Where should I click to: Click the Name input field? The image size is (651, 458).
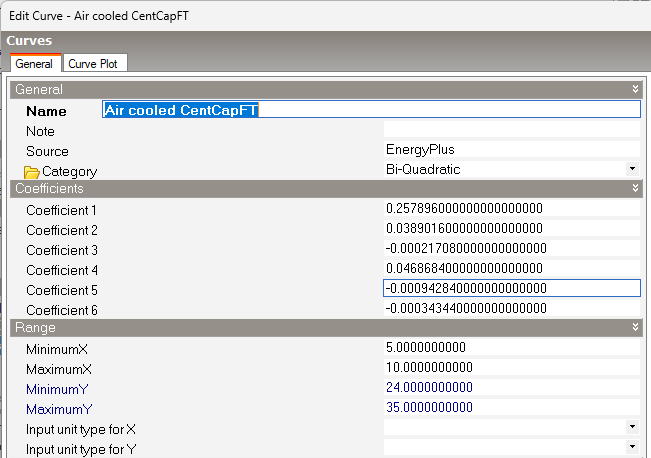click(x=370, y=110)
